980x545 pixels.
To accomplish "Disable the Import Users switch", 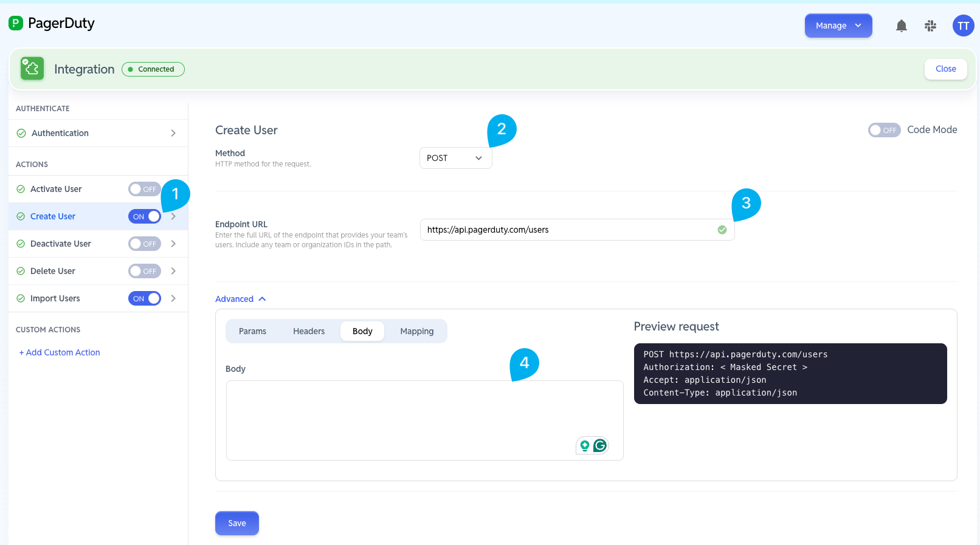I will coord(145,298).
